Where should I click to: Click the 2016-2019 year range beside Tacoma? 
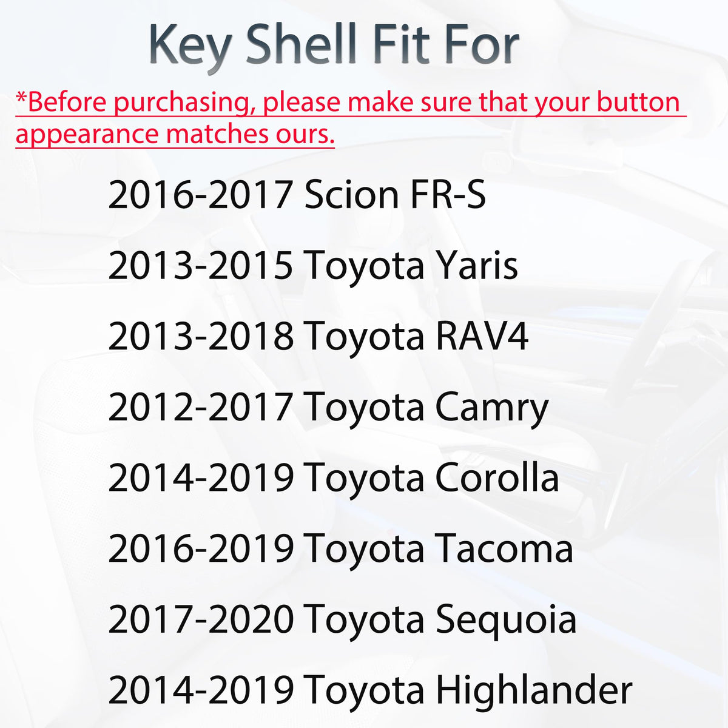coord(200,549)
